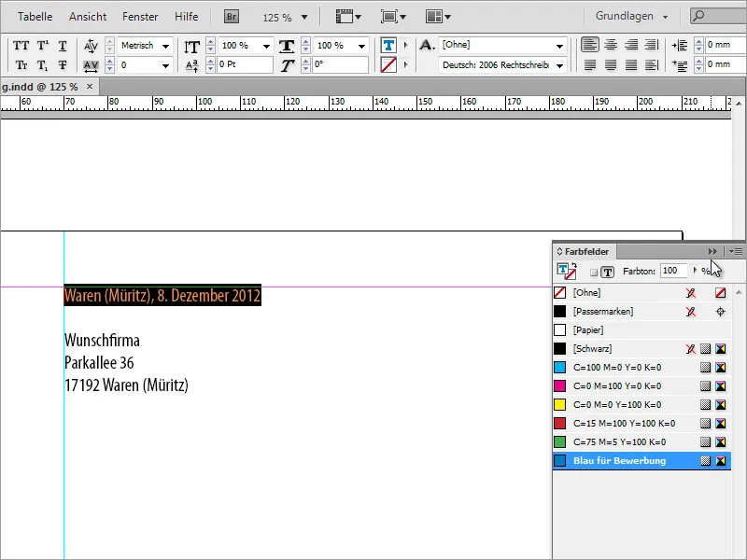Click fill/stroke swap icon in Farbfelder panel
747x560 pixels.
[x=574, y=264]
